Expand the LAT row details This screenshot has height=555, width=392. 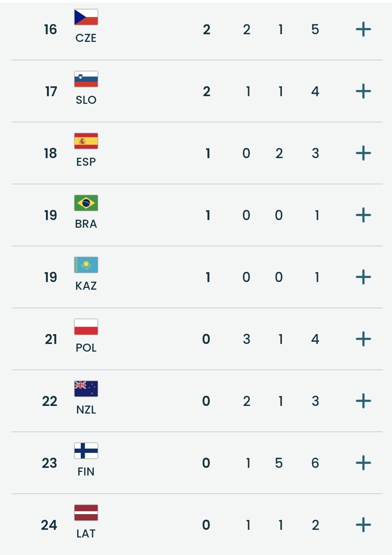(x=363, y=525)
